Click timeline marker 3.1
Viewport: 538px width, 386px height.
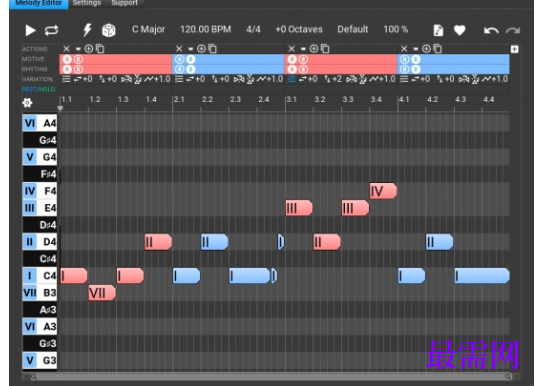(x=292, y=100)
